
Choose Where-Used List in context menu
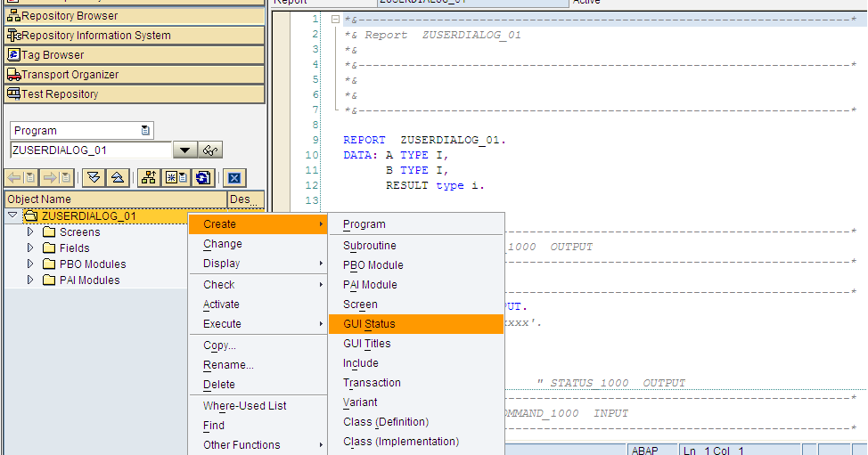tap(258, 406)
